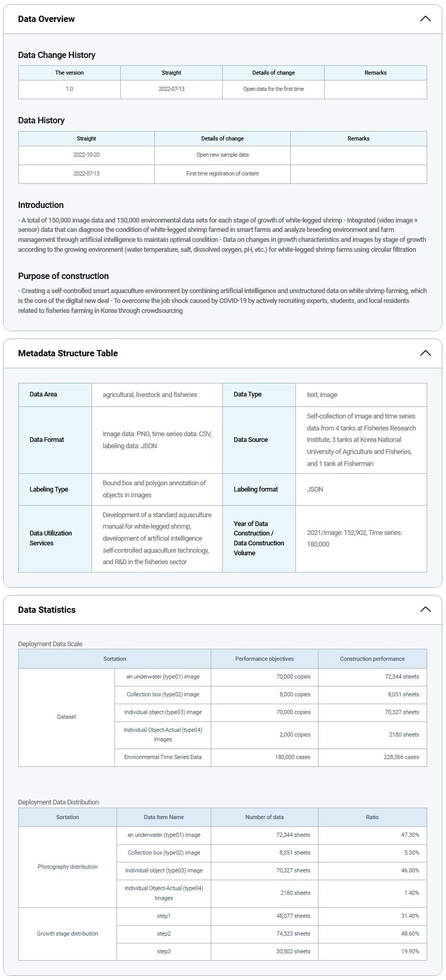Collapse the Data Statistics section chevron
This screenshot has height=980, width=446.
coord(425,610)
